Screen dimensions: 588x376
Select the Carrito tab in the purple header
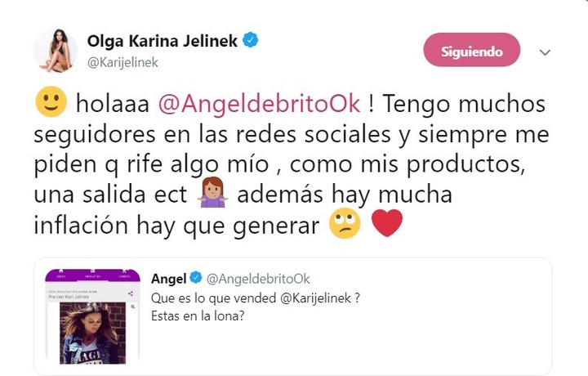tap(124, 274)
